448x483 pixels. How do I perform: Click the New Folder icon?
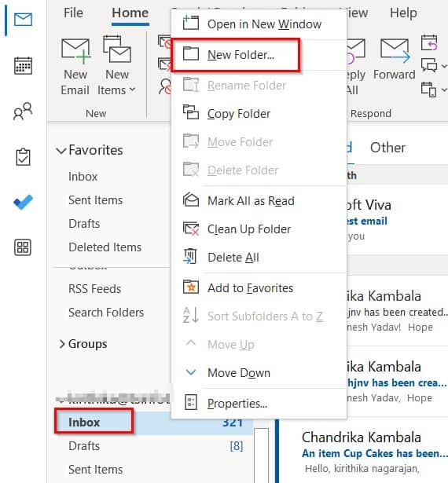pos(191,53)
